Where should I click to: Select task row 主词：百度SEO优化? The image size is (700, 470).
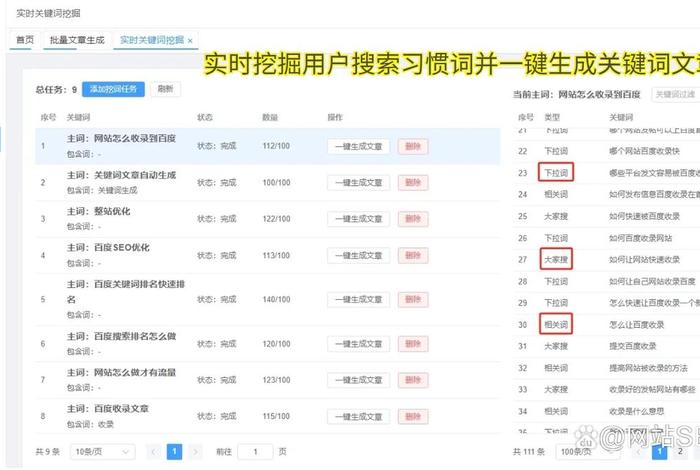pyautogui.click(x=267, y=255)
